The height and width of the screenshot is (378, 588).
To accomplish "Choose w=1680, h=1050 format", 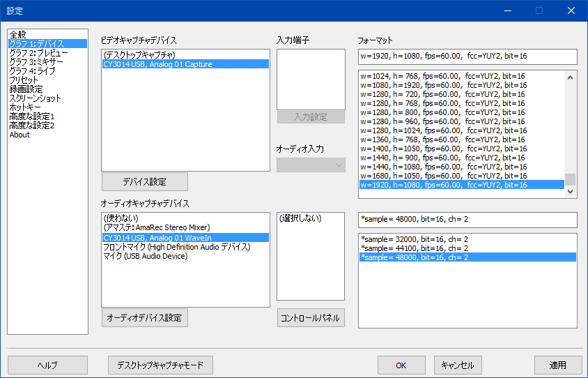I will click(462, 176).
